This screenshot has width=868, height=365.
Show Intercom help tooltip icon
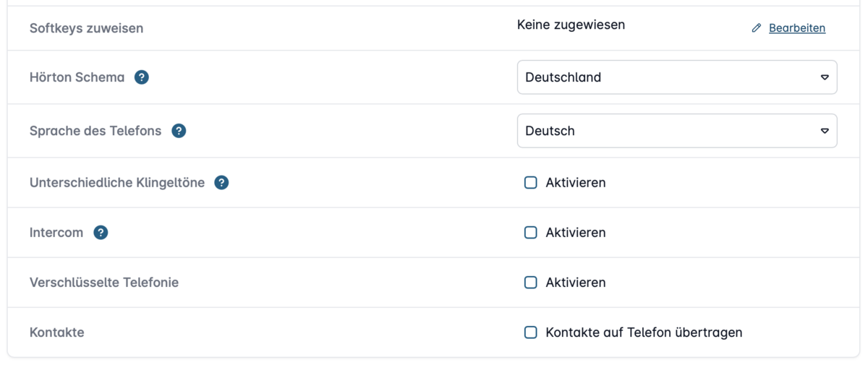tap(101, 233)
